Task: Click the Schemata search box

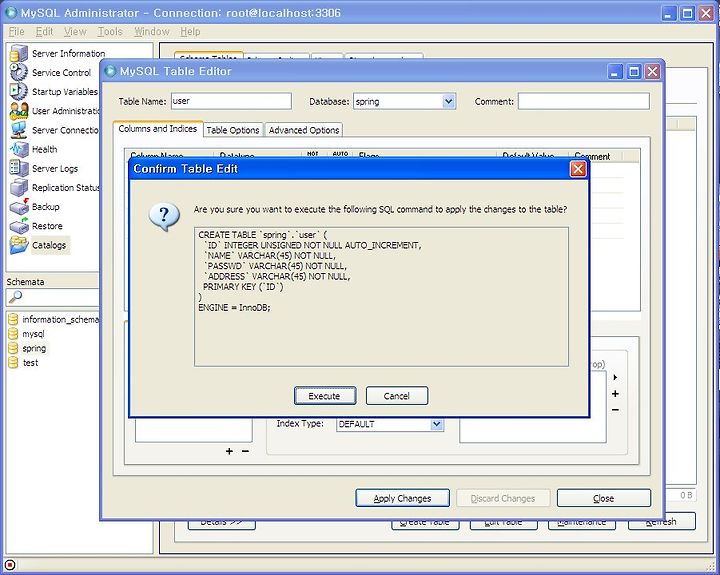Action: tap(53, 297)
